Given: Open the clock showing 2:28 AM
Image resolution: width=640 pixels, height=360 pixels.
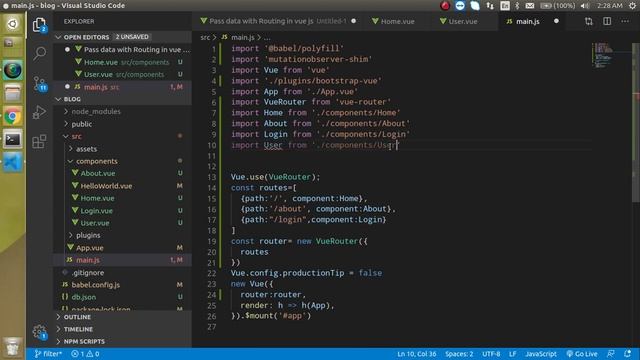Looking at the screenshot, I should [x=609, y=6].
